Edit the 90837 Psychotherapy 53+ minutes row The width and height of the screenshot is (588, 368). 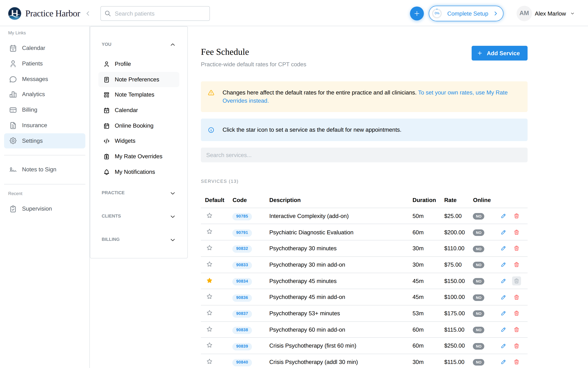(503, 313)
